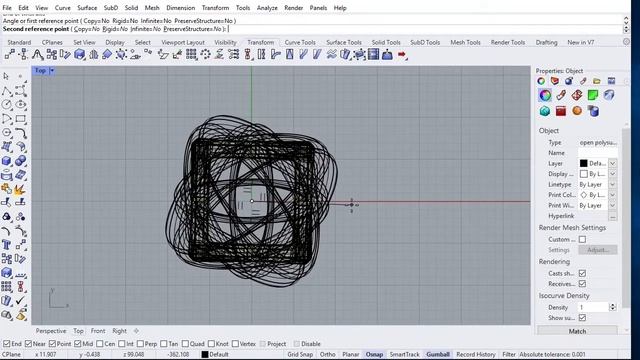The width and height of the screenshot is (640, 360).
Task: Switch to the Curve Tools toolbar tab
Action: pos(300,42)
